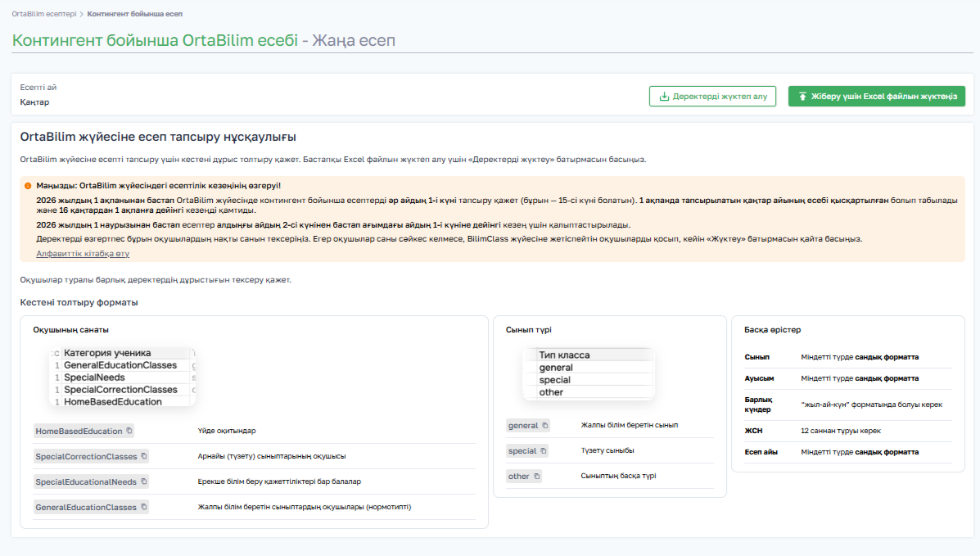Click the Ауысым field row label

[x=760, y=378]
